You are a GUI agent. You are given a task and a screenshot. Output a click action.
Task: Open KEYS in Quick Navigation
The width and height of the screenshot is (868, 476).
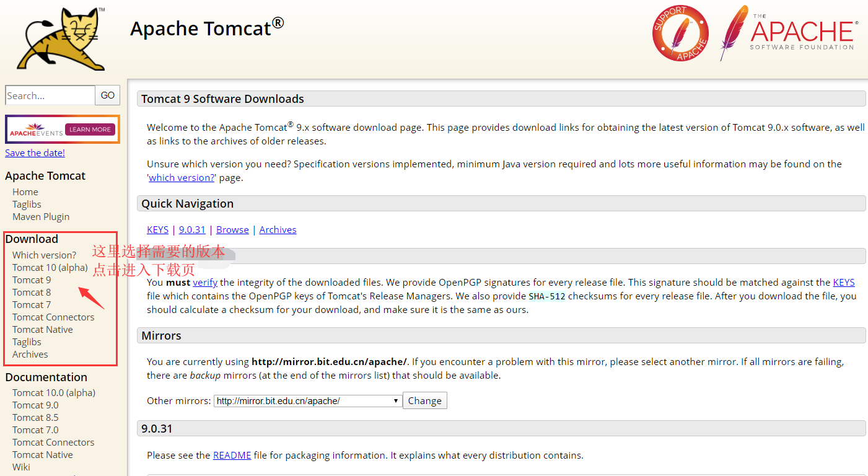coord(157,229)
